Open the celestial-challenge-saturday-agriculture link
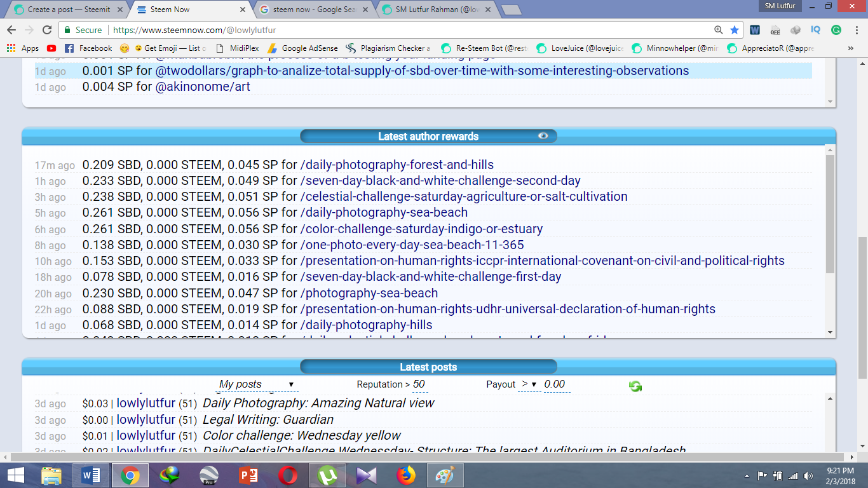The image size is (868, 488). tap(464, 196)
